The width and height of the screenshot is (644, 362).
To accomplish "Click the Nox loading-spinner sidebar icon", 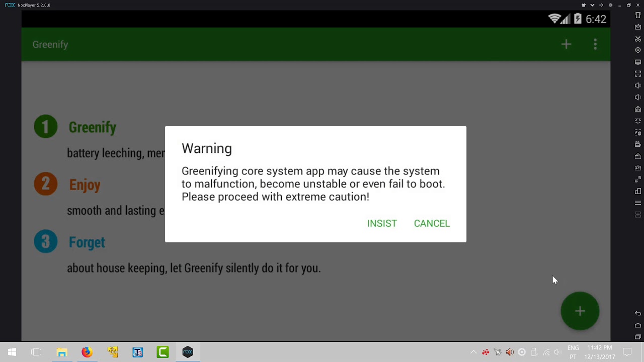I will click(x=638, y=121).
